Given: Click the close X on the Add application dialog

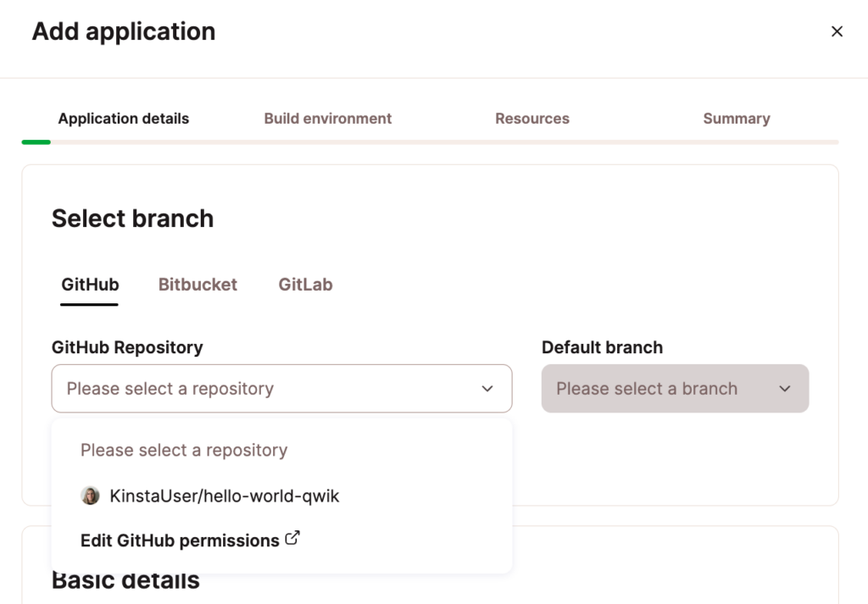Looking at the screenshot, I should (837, 31).
